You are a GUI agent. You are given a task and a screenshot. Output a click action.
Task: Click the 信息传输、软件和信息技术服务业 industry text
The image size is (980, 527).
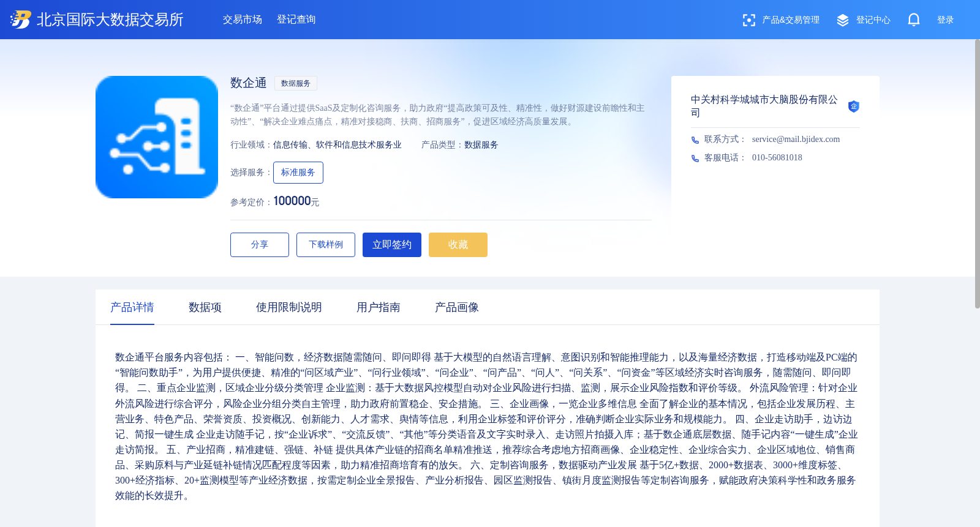tap(337, 145)
